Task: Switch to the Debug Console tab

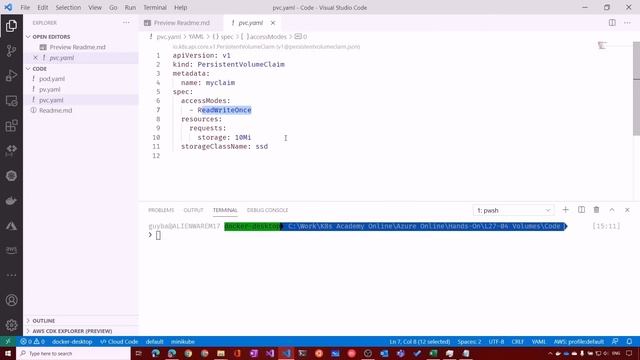Action: [x=267, y=210]
